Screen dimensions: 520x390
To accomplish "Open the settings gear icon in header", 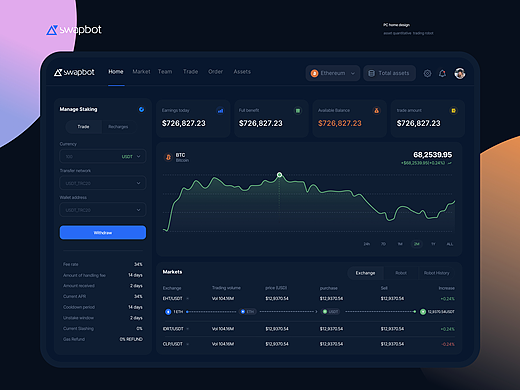I will pyautogui.click(x=427, y=73).
